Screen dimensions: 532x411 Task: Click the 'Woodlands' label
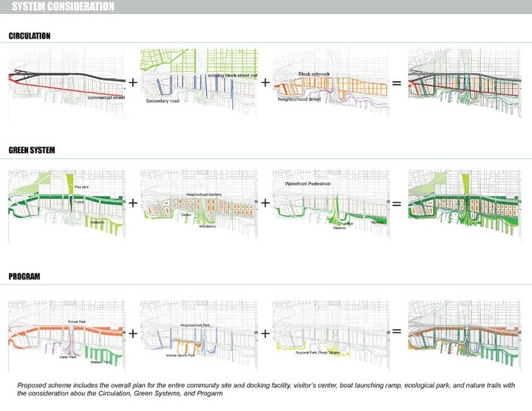point(208,226)
